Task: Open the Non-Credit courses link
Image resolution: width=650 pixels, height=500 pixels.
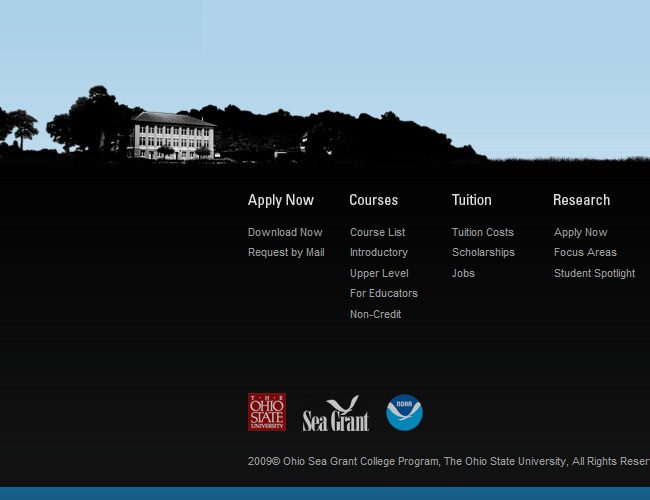Action: coord(375,314)
